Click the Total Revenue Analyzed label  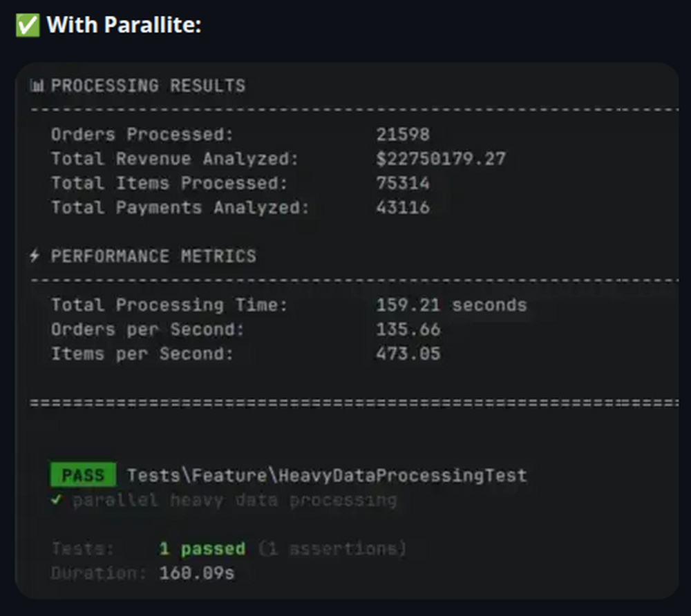[175, 159]
